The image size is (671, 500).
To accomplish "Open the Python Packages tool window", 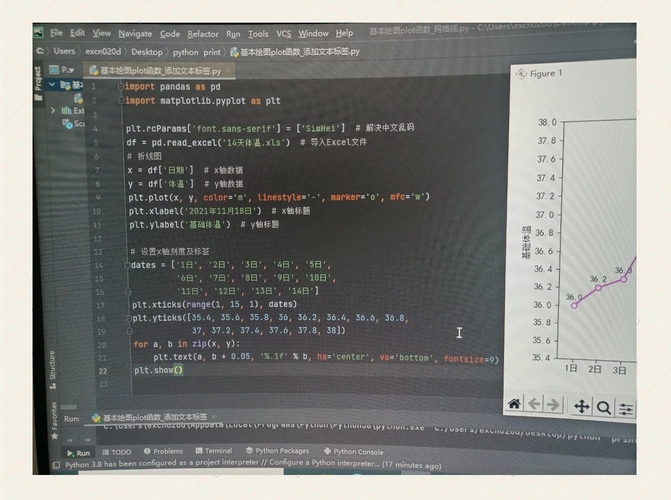I will coord(277,450).
